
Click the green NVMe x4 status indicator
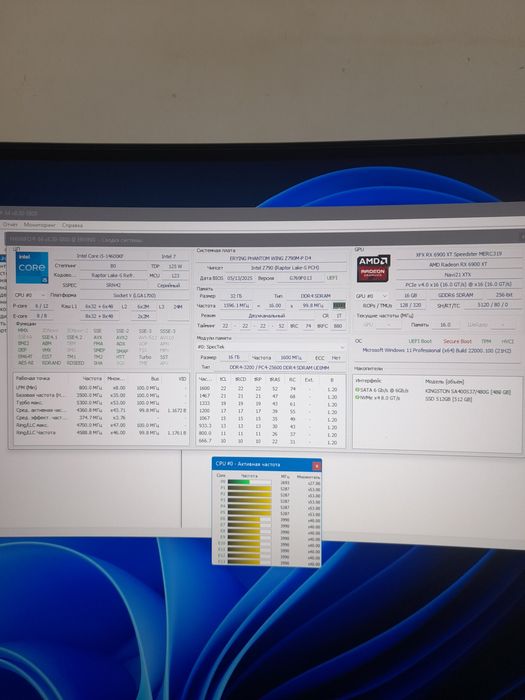(x=357, y=397)
